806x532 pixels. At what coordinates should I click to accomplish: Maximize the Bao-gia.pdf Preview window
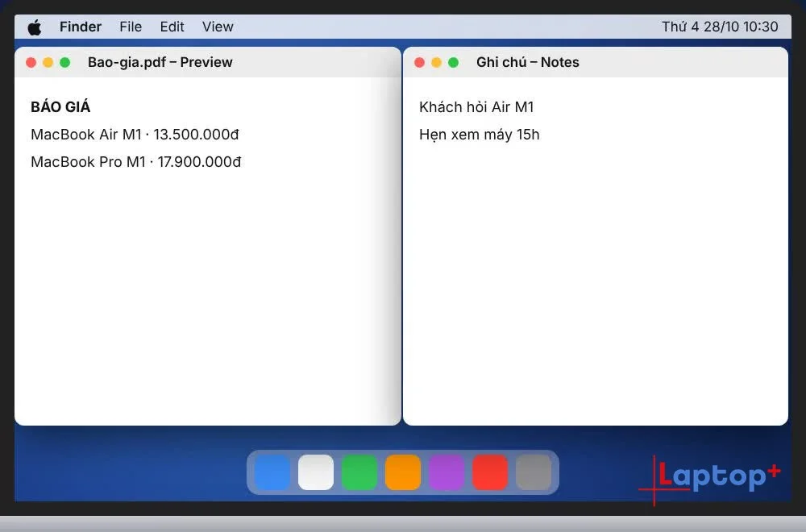coord(64,62)
